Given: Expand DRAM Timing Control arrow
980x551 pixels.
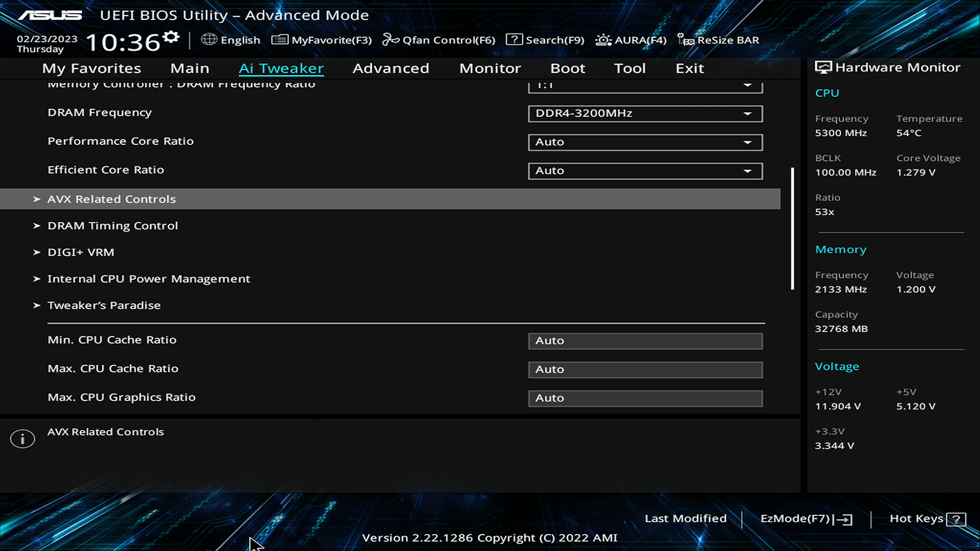Looking at the screenshot, I should (x=37, y=226).
